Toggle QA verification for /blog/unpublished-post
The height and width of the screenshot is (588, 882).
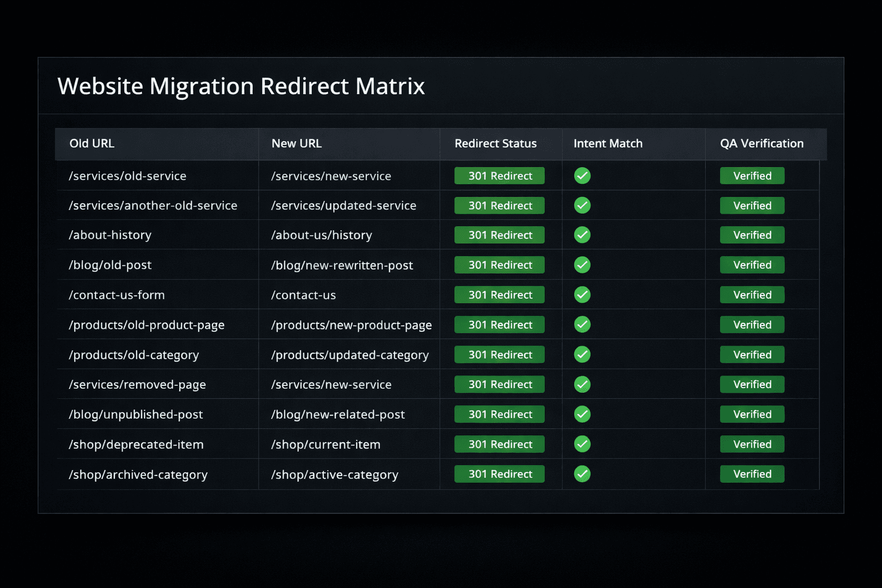752,414
